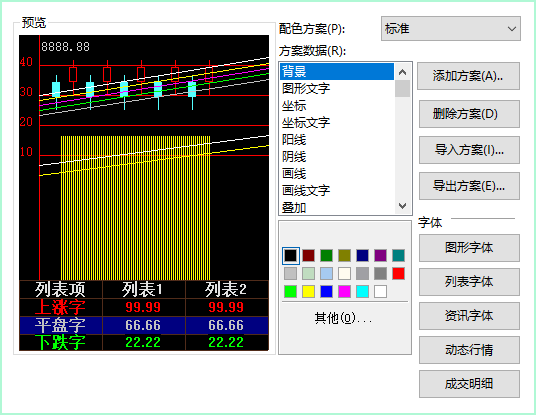
Task: Select 阴线 list entry
Action: tap(337, 157)
